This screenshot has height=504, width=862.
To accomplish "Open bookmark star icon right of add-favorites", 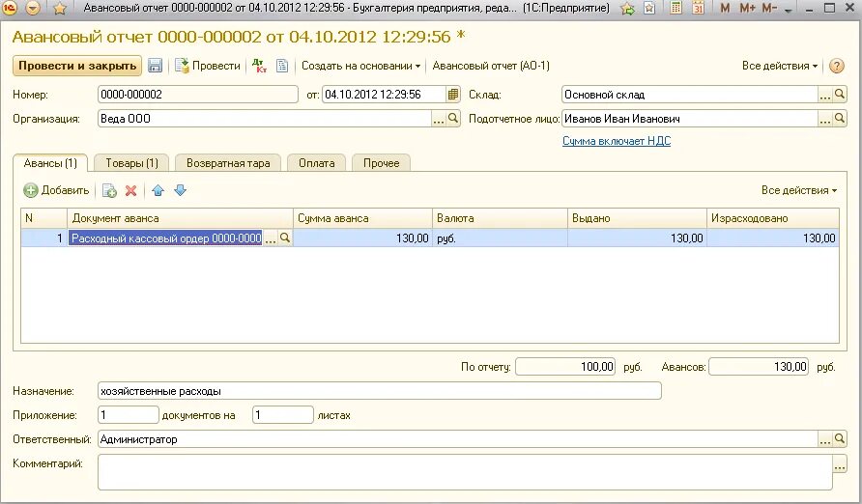I will [649, 9].
